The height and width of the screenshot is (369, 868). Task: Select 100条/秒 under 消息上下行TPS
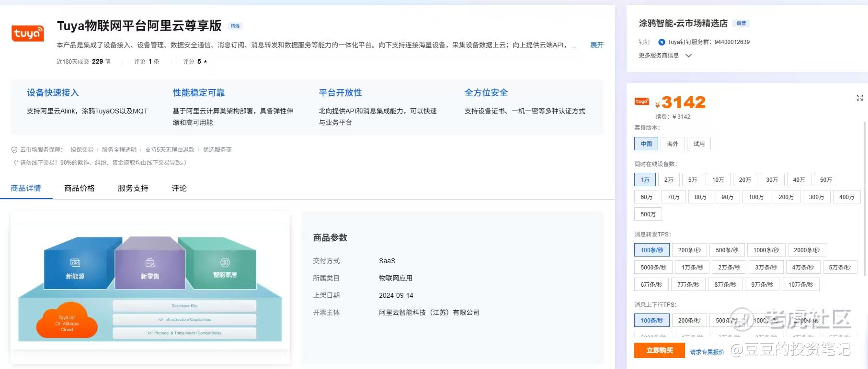click(x=652, y=321)
